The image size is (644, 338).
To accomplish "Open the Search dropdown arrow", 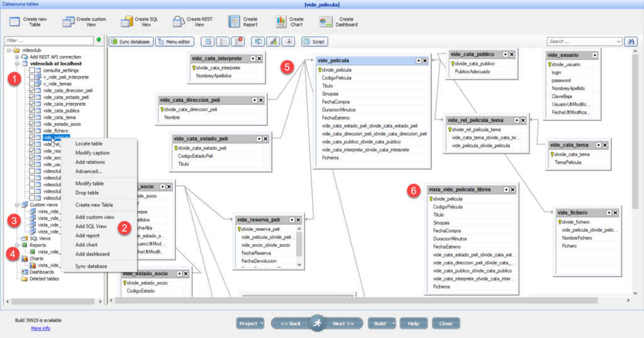I will [619, 42].
